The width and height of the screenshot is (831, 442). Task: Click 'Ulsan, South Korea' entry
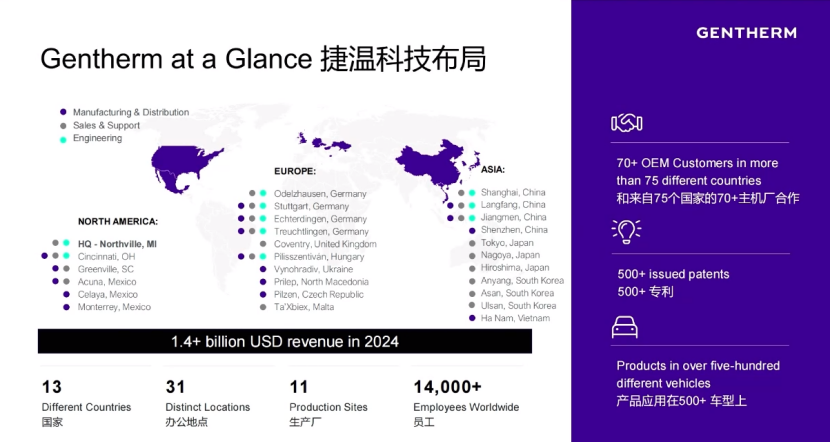(518, 306)
